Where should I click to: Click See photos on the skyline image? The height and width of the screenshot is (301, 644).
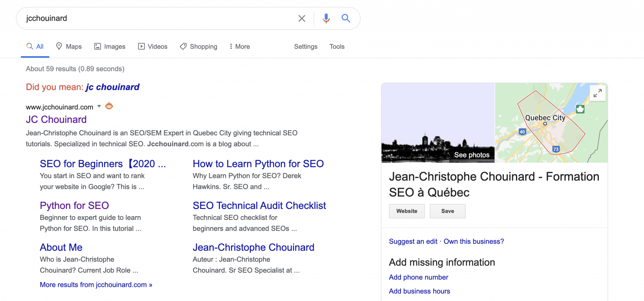[x=472, y=155]
